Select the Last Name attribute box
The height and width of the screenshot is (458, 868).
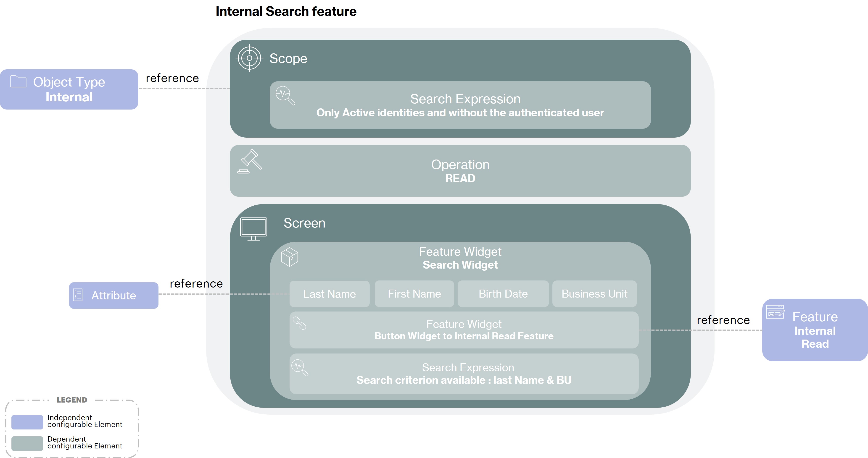pyautogui.click(x=329, y=294)
